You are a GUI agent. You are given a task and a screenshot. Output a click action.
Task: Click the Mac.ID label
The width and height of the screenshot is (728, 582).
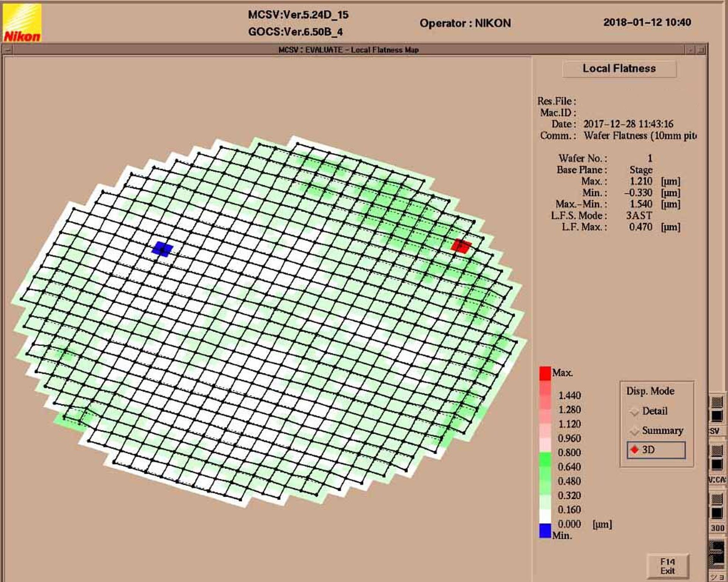558,113
